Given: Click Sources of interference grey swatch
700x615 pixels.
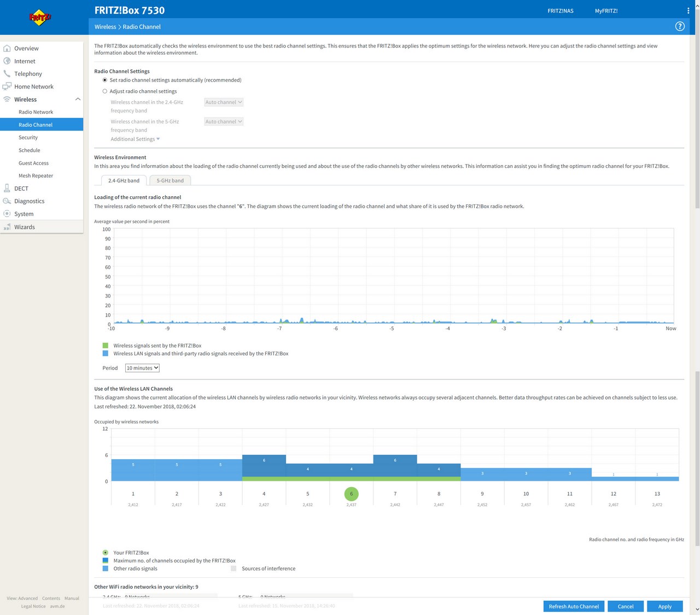Looking at the screenshot, I should point(234,569).
